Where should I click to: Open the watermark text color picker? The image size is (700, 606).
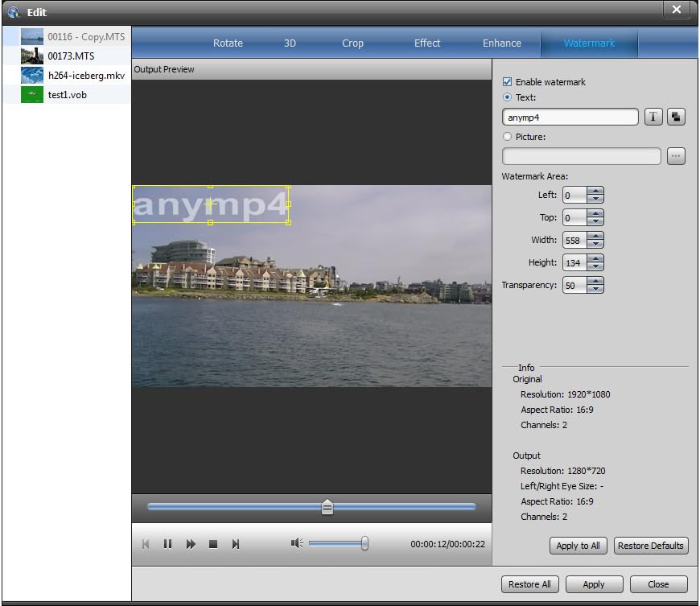[x=676, y=117]
